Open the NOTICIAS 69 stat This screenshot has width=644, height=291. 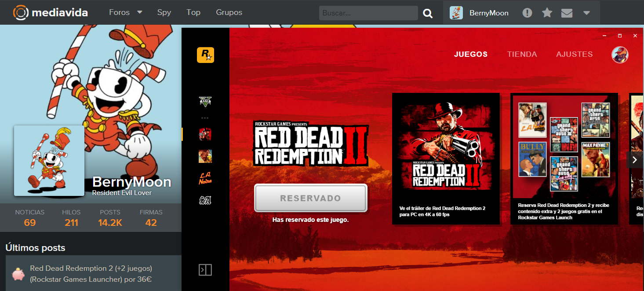[30, 218]
